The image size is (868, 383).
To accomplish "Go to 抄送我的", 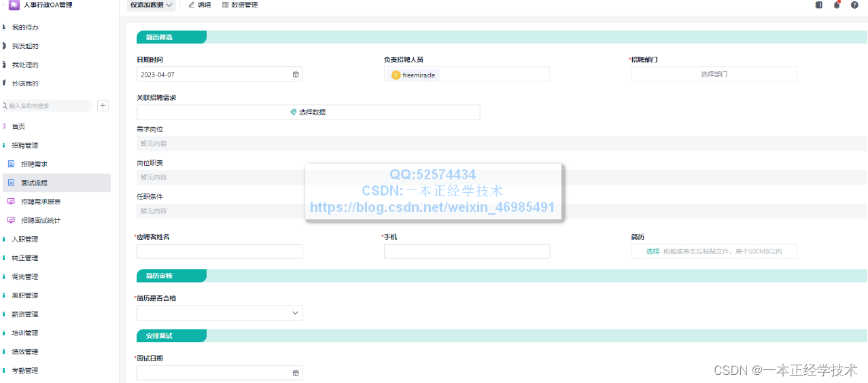I will coord(25,84).
